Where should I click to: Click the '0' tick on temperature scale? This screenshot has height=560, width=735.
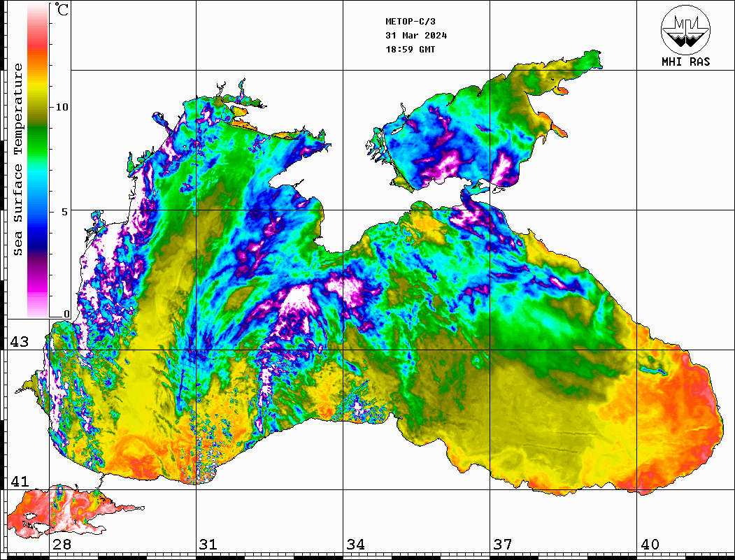pyautogui.click(x=66, y=314)
